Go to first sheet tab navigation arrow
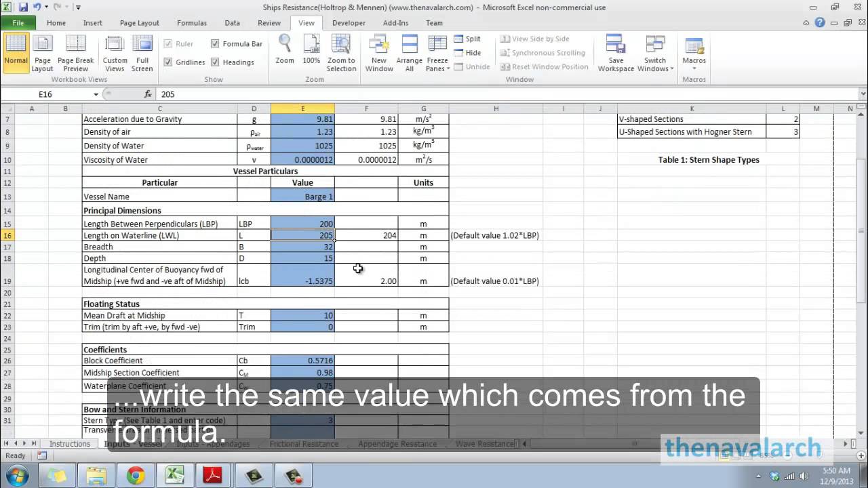Screen dimensions: 868x488 (x=6, y=444)
